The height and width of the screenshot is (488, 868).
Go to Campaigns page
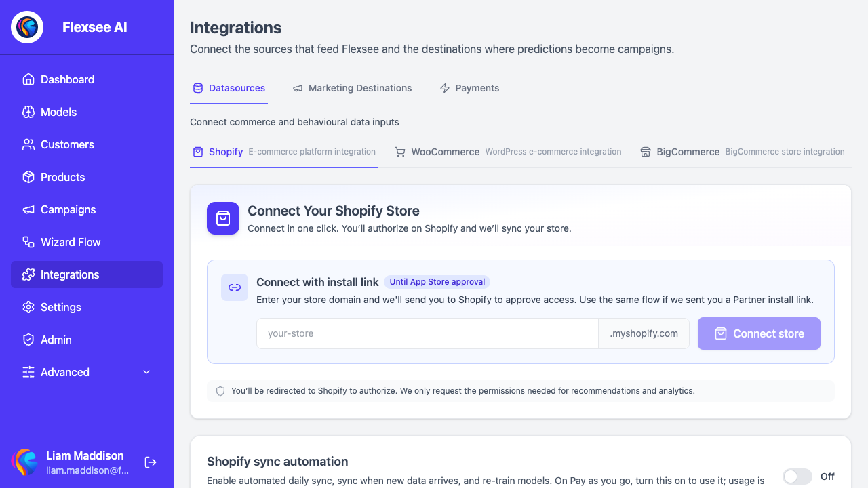coord(87,209)
